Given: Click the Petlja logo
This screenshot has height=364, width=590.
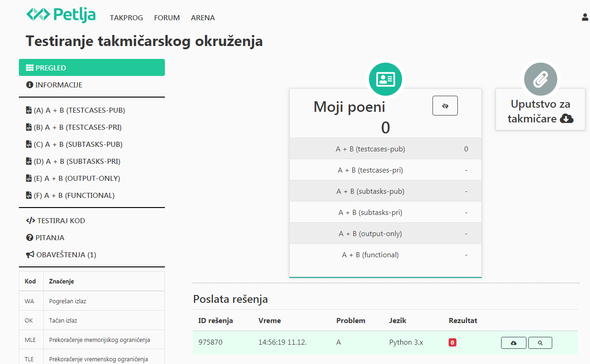Looking at the screenshot, I should (x=61, y=15).
